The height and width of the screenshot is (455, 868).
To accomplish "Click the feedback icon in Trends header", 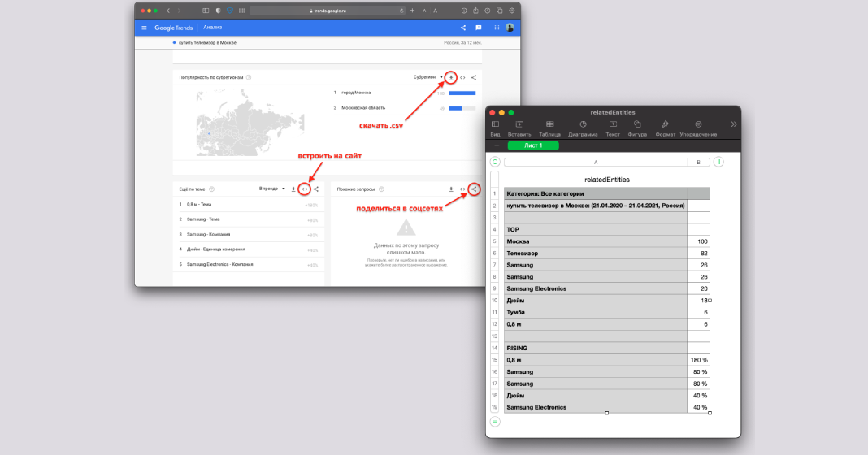I will 479,28.
